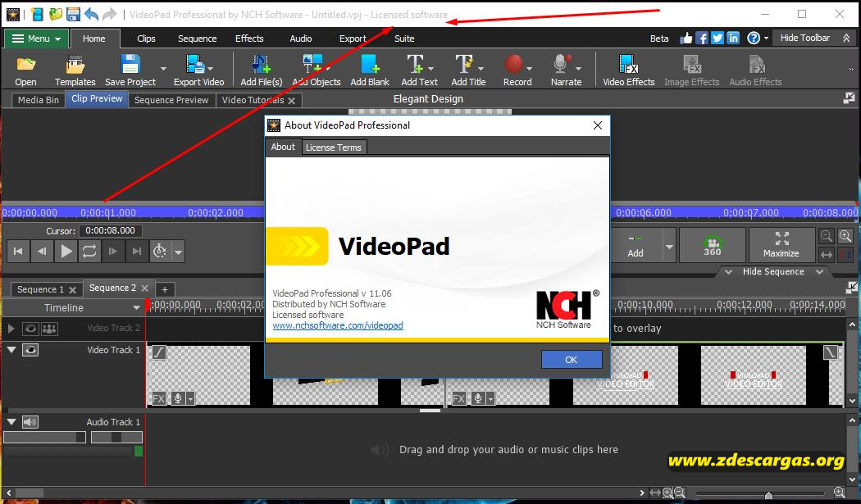Click the Add Text tool

415,64
